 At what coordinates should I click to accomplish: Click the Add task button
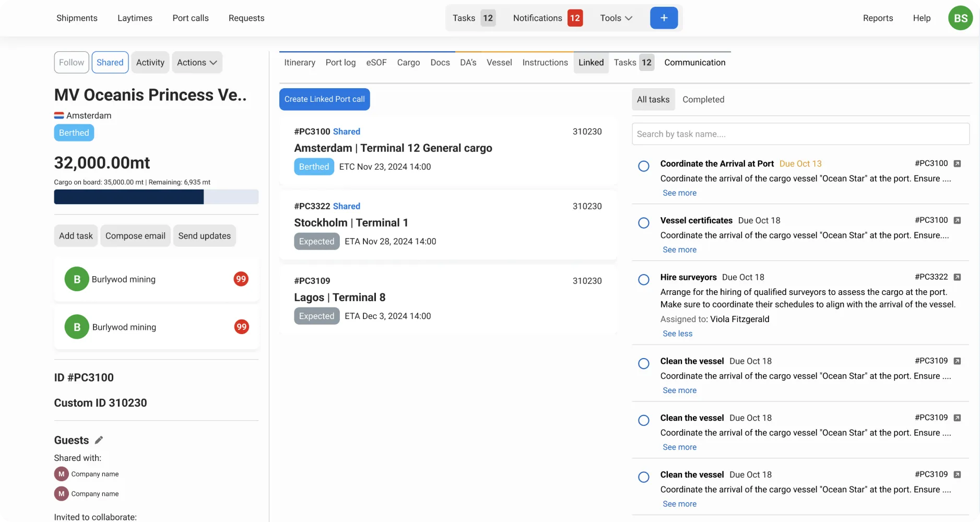pos(76,235)
